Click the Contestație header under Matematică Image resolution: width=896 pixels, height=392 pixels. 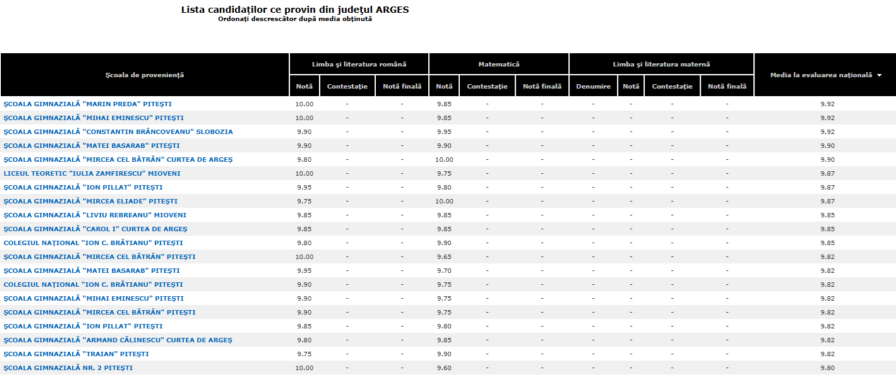[487, 86]
